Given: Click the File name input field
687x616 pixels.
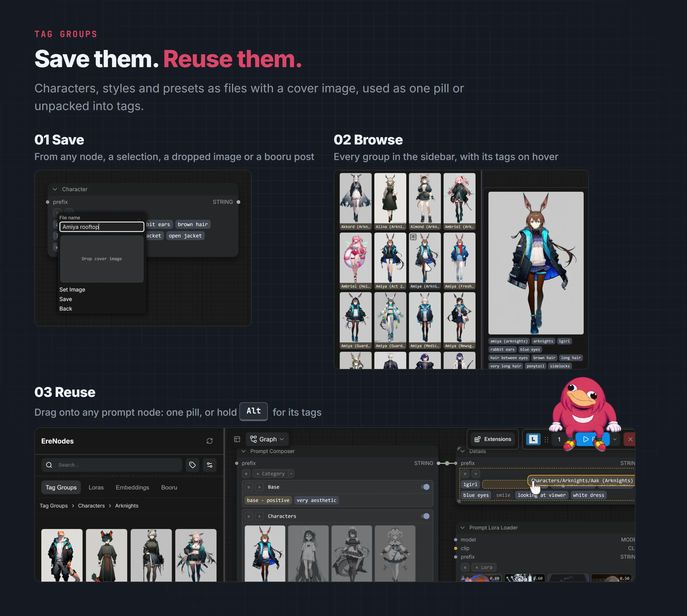Looking at the screenshot, I should [x=102, y=227].
